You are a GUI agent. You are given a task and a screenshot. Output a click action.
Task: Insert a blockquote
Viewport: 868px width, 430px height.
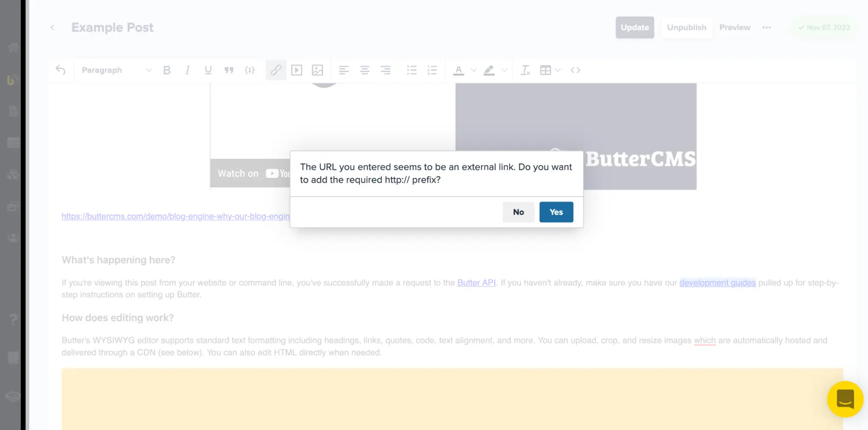click(229, 70)
